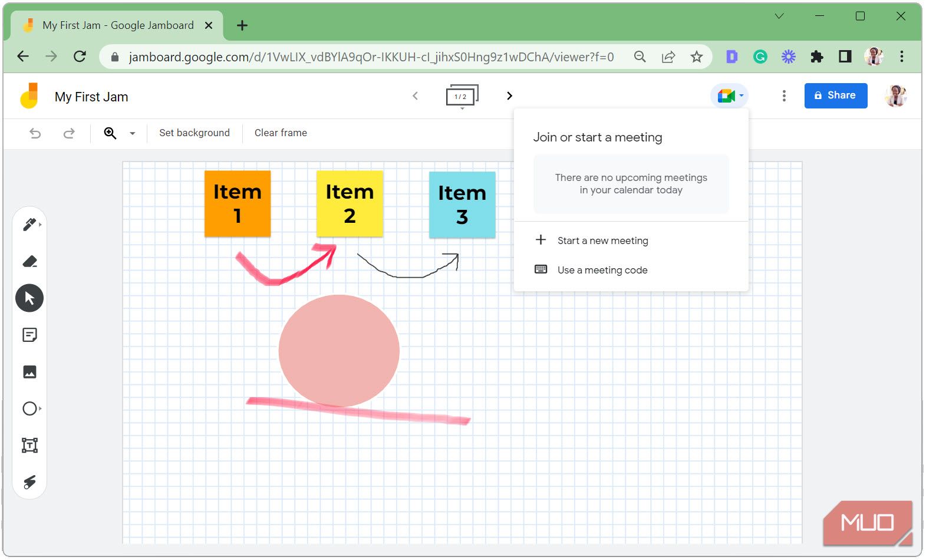Select the Text box tool

[29, 446]
